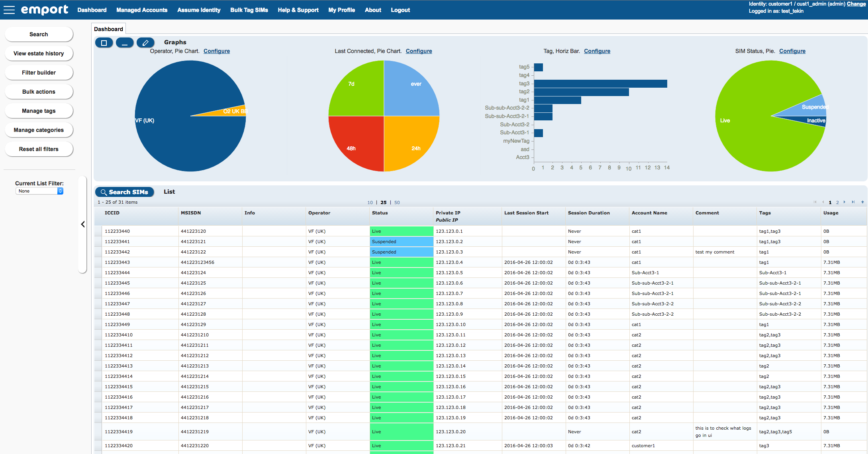The image size is (868, 454).
Task: Sort list by Status column header
Action: [x=380, y=213]
